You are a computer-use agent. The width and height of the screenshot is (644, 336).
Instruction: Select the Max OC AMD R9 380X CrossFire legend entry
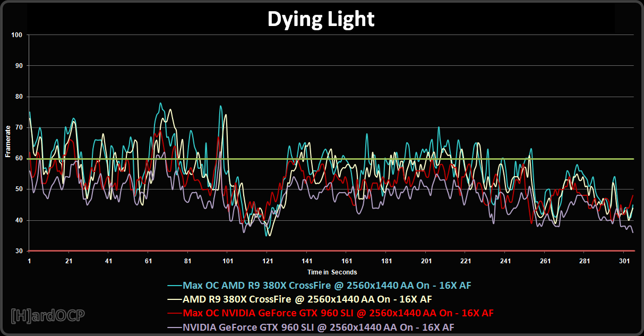[x=319, y=286]
